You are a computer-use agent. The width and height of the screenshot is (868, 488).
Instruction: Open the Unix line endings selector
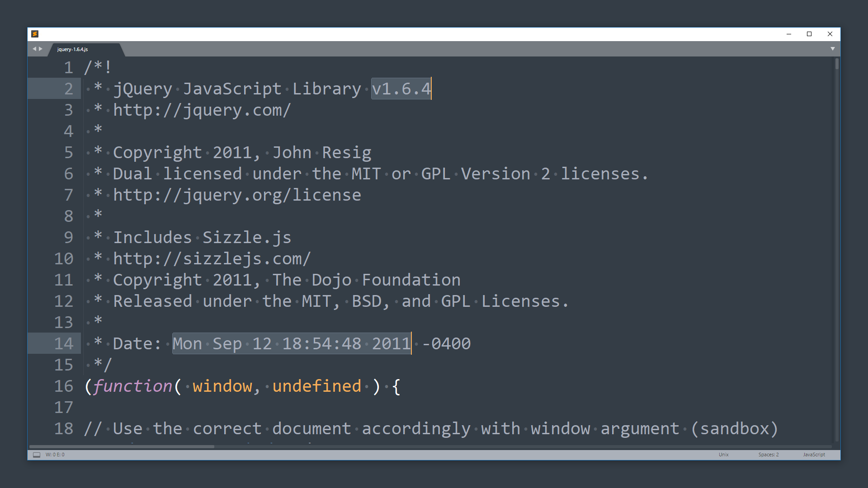723,455
